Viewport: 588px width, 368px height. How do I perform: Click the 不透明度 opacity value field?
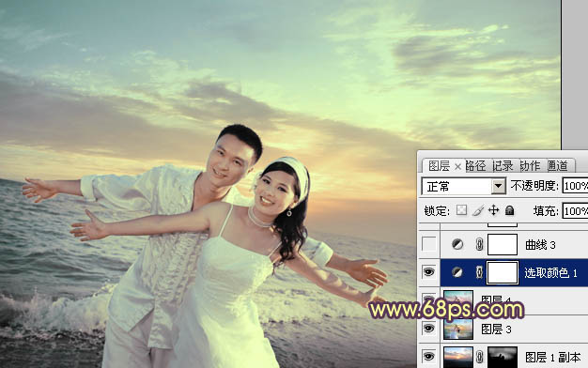pyautogui.click(x=575, y=186)
